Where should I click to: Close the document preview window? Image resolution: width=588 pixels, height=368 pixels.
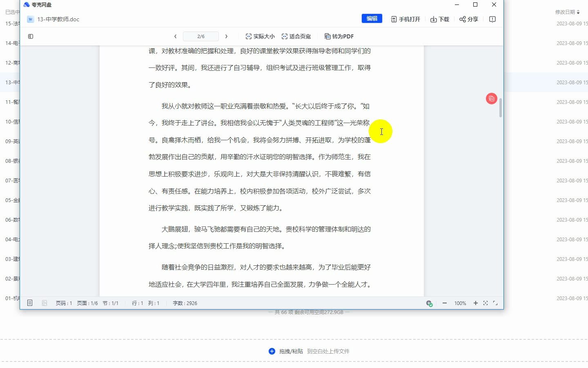(x=494, y=4)
